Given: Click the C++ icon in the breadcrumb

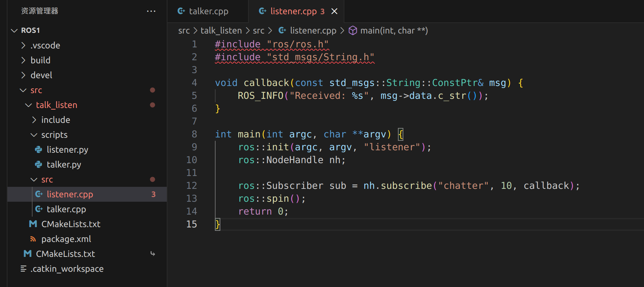Looking at the screenshot, I should 282,31.
